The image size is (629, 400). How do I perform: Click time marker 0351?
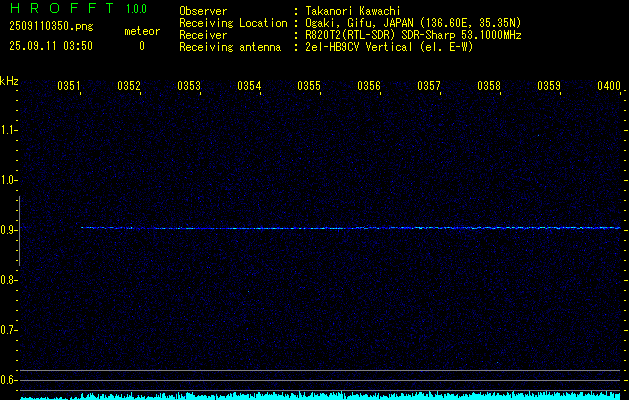pyautogui.click(x=69, y=86)
